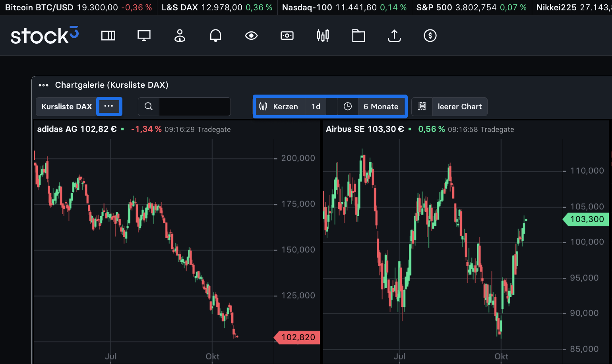This screenshot has height=364, width=612.
Task: Click the Nasdaq-100 ticker entry
Action: (344, 8)
